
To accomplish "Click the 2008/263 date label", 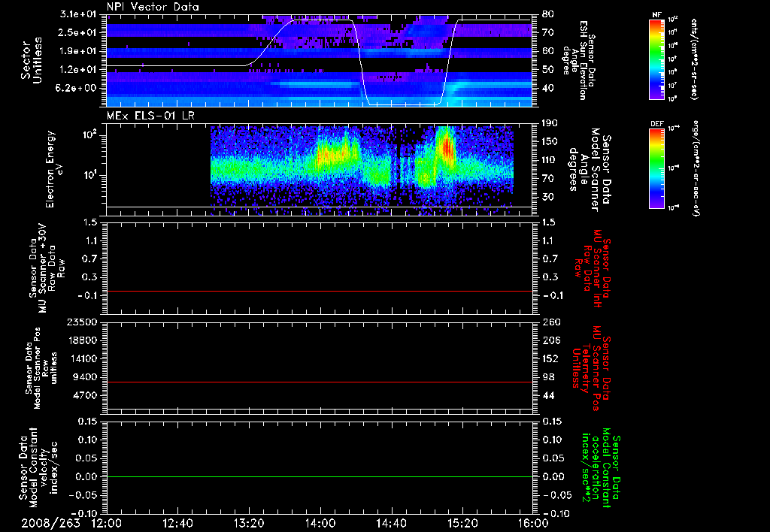I will (x=50, y=523).
